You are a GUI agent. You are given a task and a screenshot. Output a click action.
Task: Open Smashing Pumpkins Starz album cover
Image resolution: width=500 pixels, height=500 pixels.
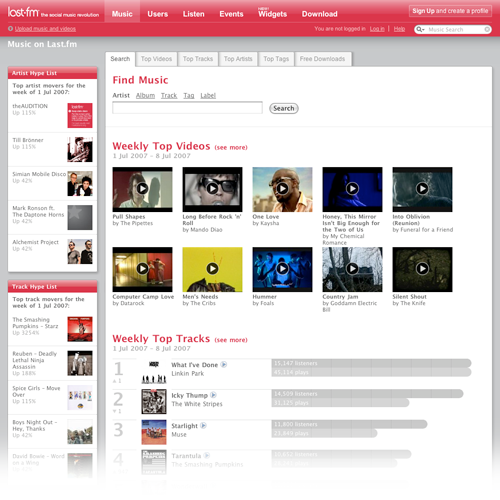80,329
